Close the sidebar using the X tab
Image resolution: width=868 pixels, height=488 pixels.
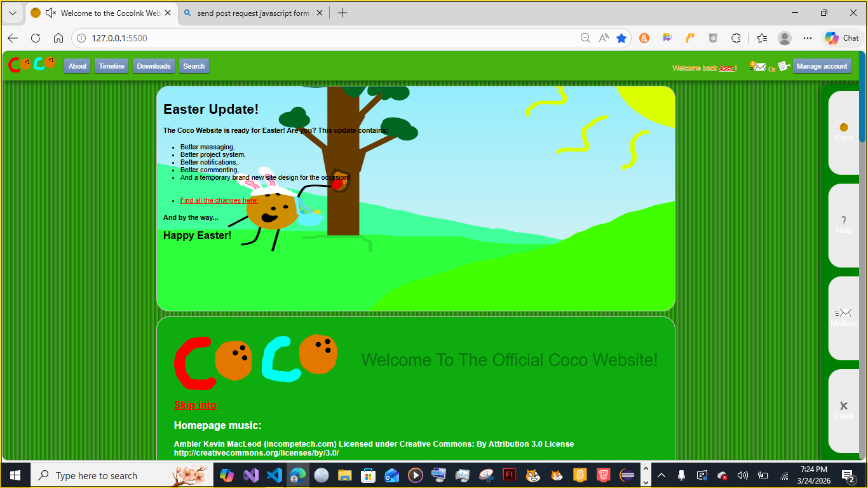click(843, 410)
